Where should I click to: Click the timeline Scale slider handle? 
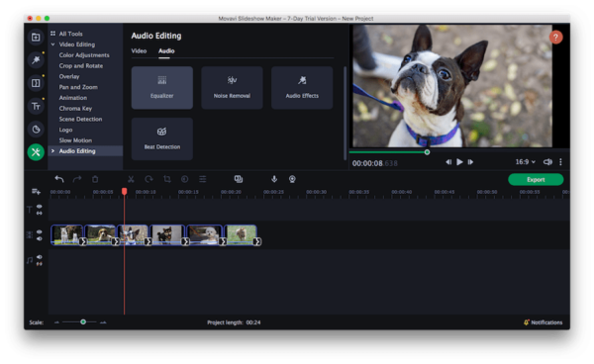click(83, 322)
